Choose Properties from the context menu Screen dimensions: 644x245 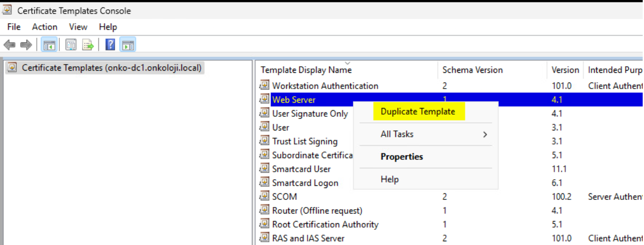click(402, 156)
